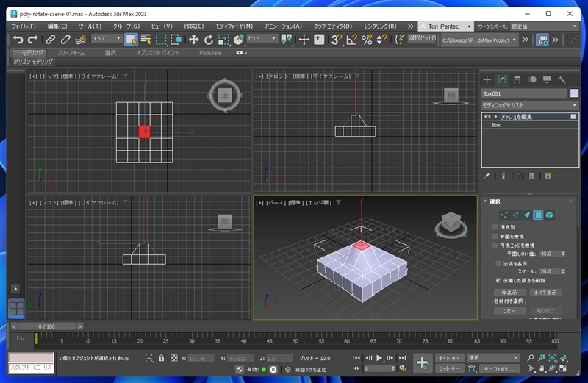Open the Motion panel tab
588x383 pixels.
pos(531,79)
